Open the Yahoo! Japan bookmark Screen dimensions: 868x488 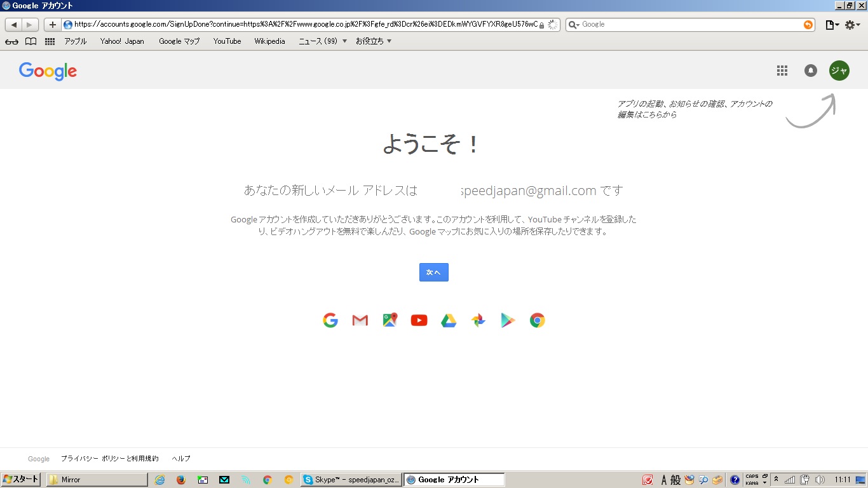click(122, 41)
